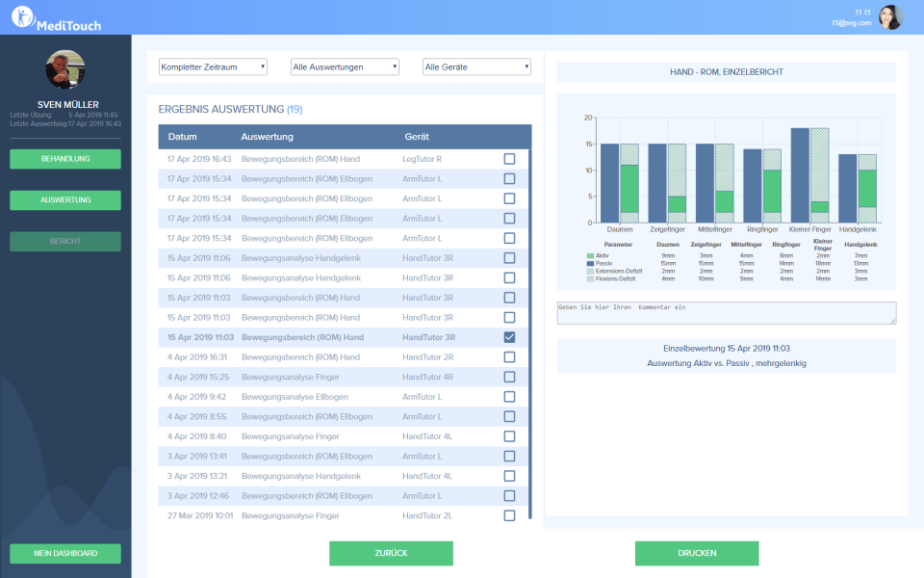Open the Alle Geräte device filter

[x=476, y=66]
